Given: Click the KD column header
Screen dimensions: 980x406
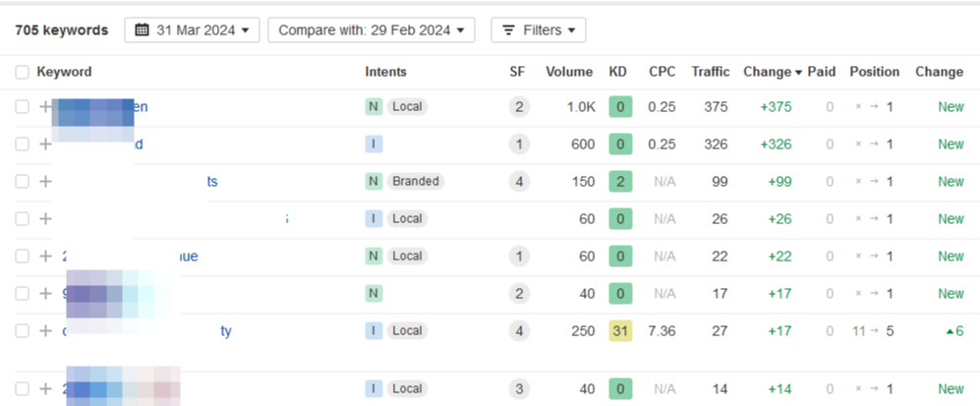Looking at the screenshot, I should pyautogui.click(x=618, y=72).
